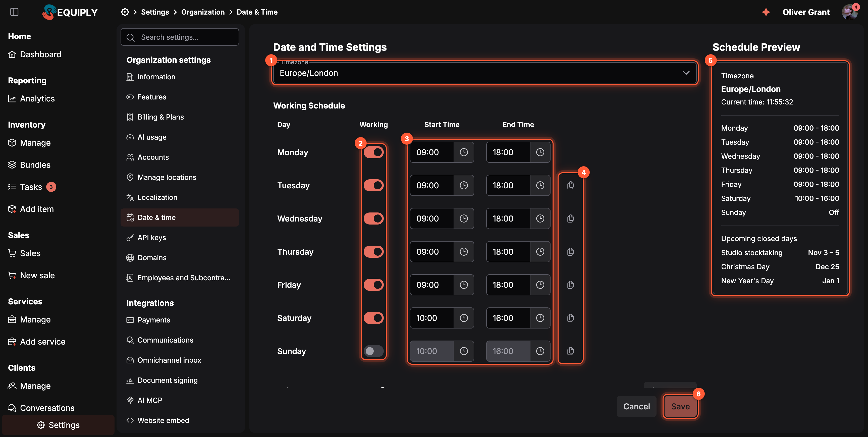Click the Search settings field

pos(180,37)
